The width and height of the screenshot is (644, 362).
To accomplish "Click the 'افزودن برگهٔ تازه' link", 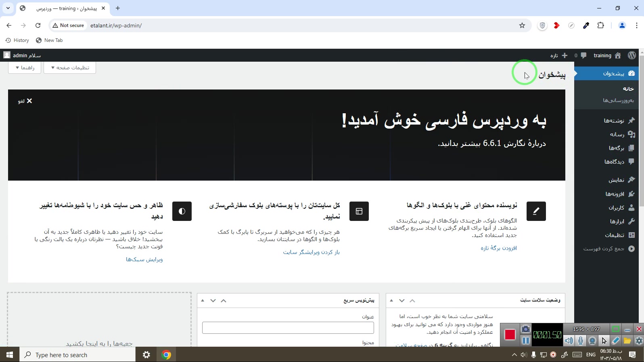I will coord(499,248).
